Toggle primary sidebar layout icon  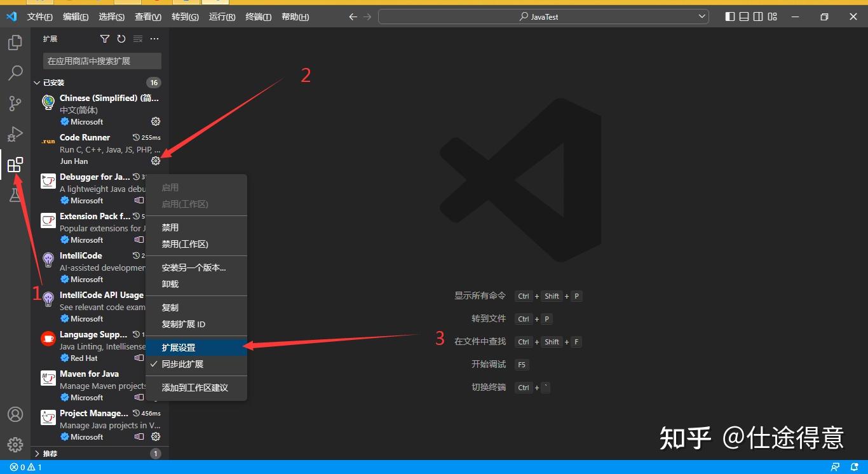click(730, 17)
